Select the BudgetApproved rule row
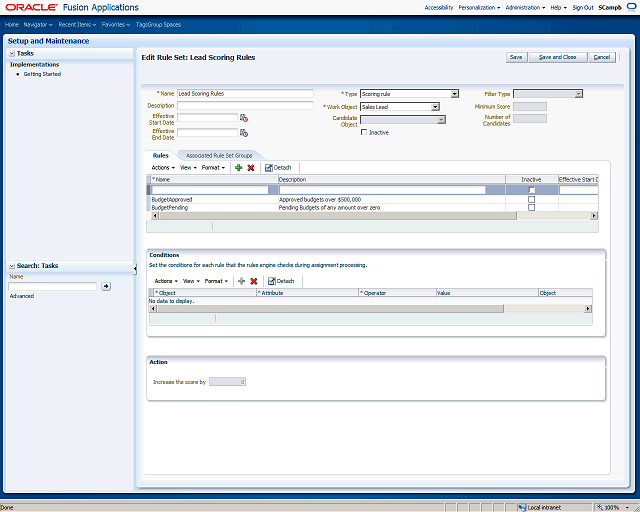640x512 pixels. (372, 199)
